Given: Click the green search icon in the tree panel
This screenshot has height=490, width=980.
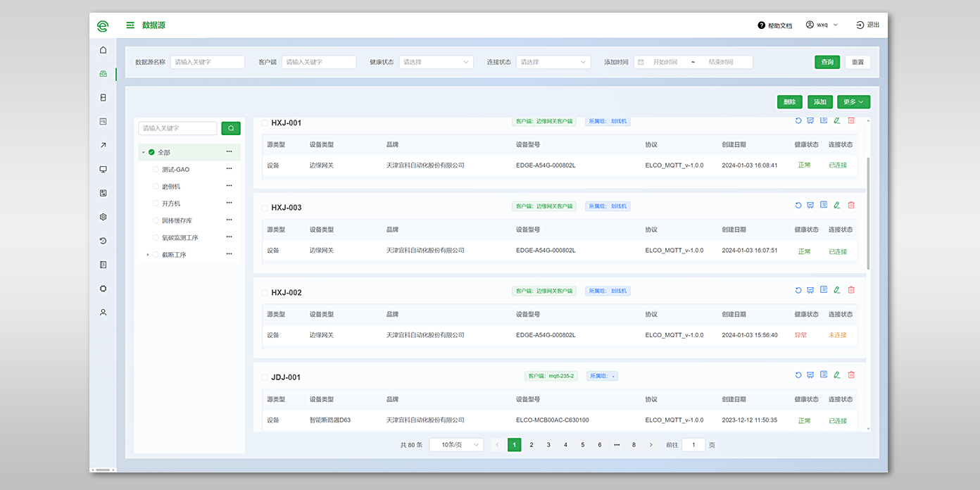Looking at the screenshot, I should 231,128.
